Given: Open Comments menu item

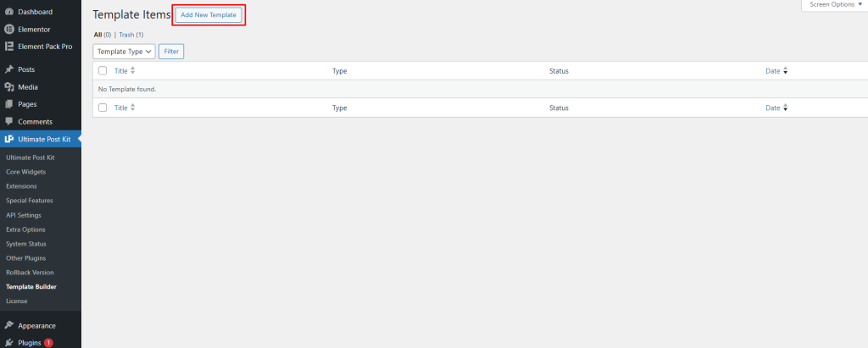Looking at the screenshot, I should tap(36, 122).
